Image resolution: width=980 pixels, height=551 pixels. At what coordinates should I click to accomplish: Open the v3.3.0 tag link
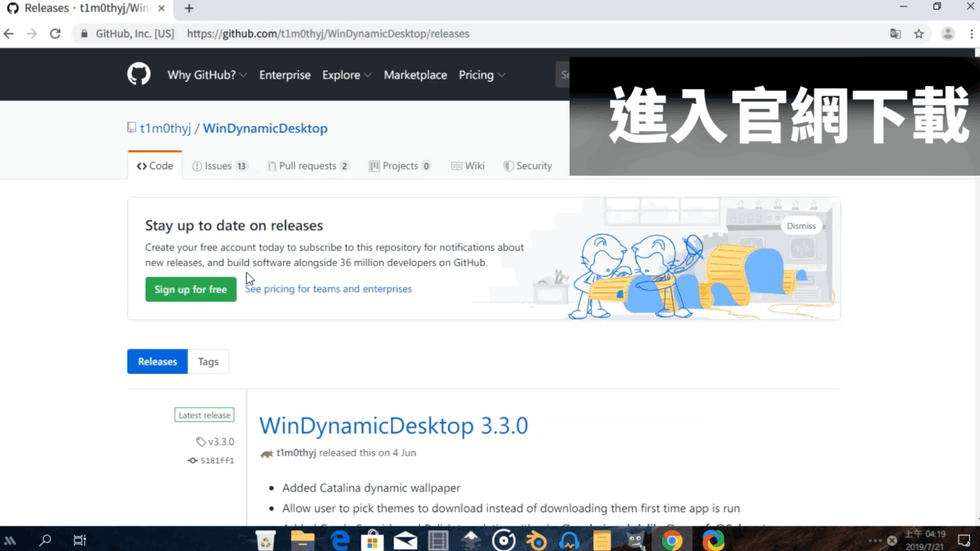(215, 442)
